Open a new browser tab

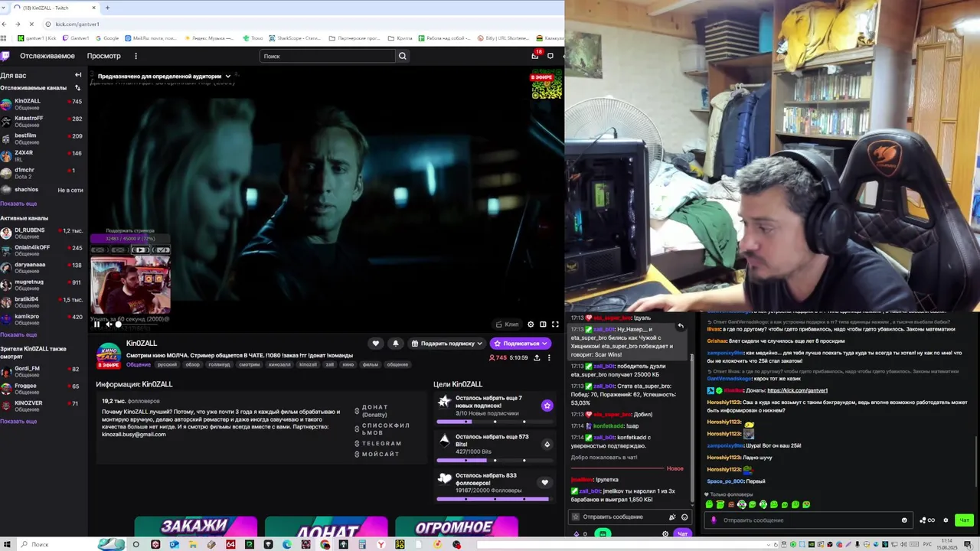click(107, 8)
